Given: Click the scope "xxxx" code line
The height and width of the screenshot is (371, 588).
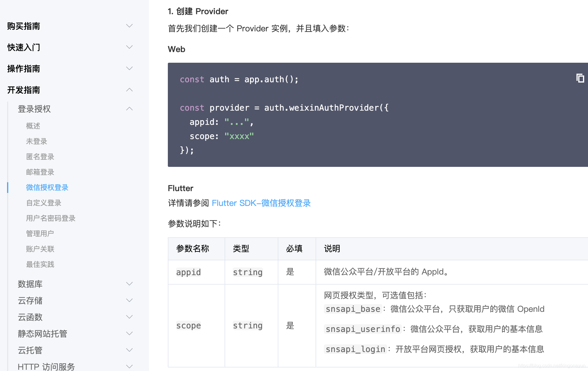Looking at the screenshot, I should [x=222, y=136].
